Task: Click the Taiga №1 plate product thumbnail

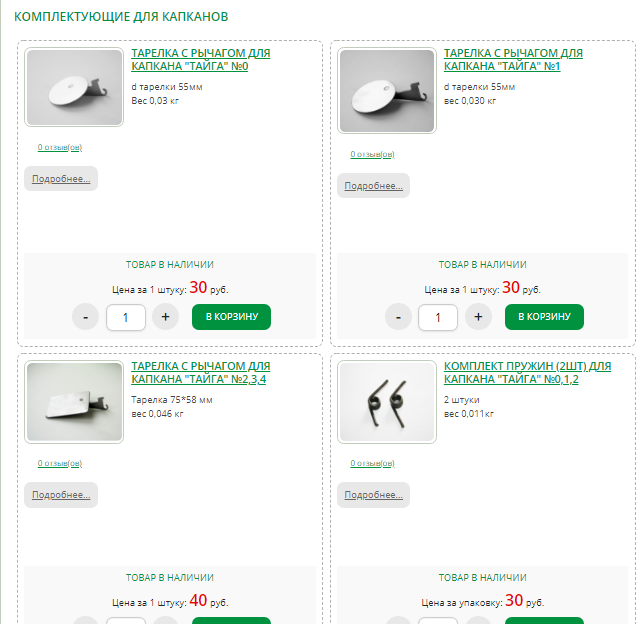Action: pyautogui.click(x=386, y=91)
